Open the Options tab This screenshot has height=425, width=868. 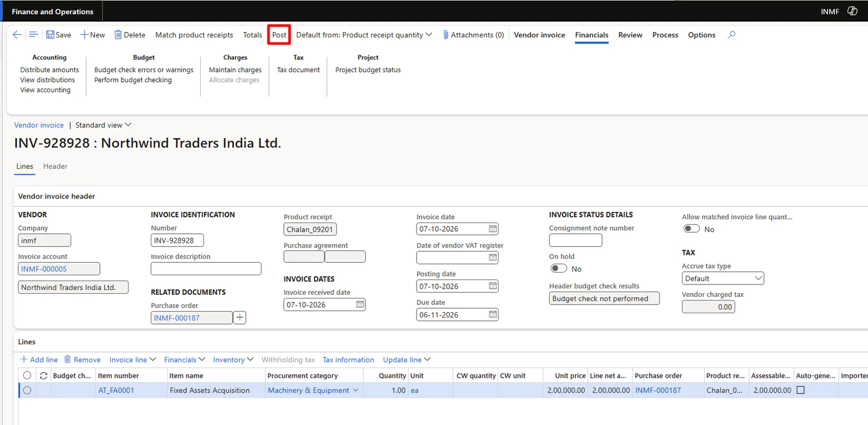coord(701,35)
